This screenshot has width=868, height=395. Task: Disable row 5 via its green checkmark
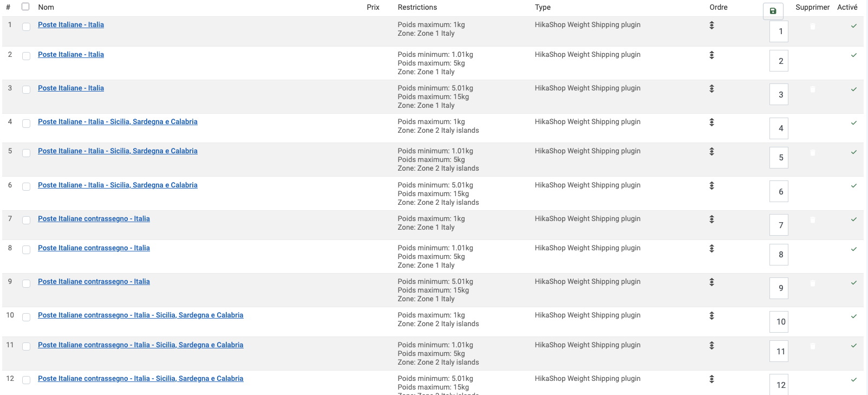853,152
